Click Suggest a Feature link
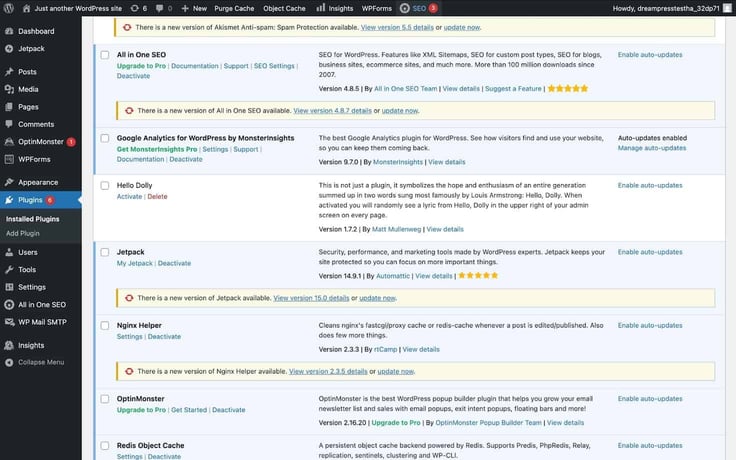This screenshot has height=460, width=736. 513,89
